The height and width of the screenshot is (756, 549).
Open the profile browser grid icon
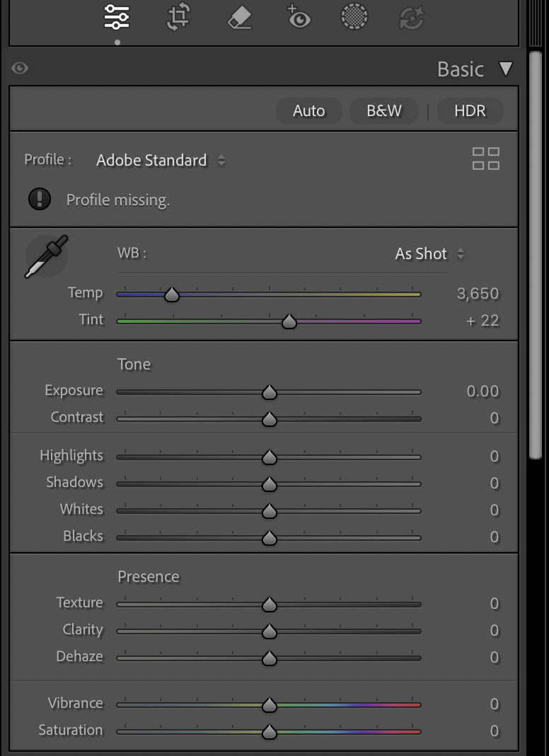click(x=485, y=159)
